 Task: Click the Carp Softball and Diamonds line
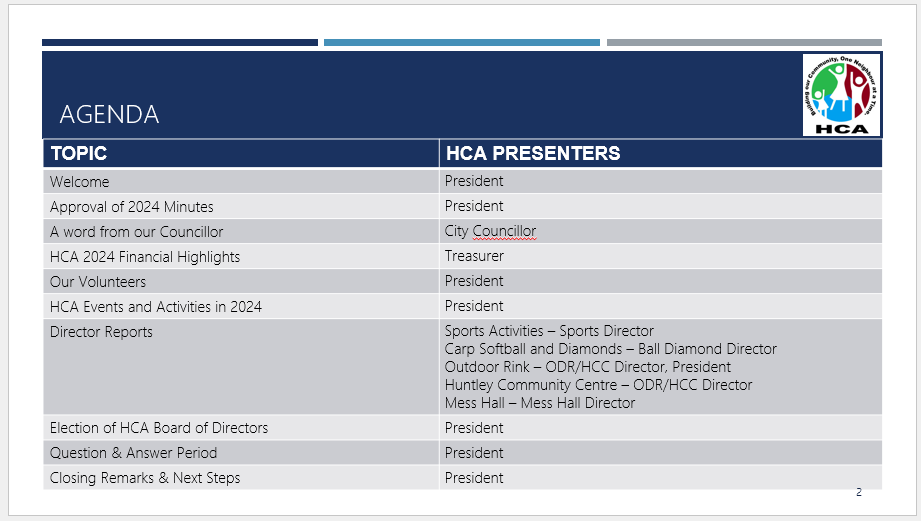pos(610,349)
